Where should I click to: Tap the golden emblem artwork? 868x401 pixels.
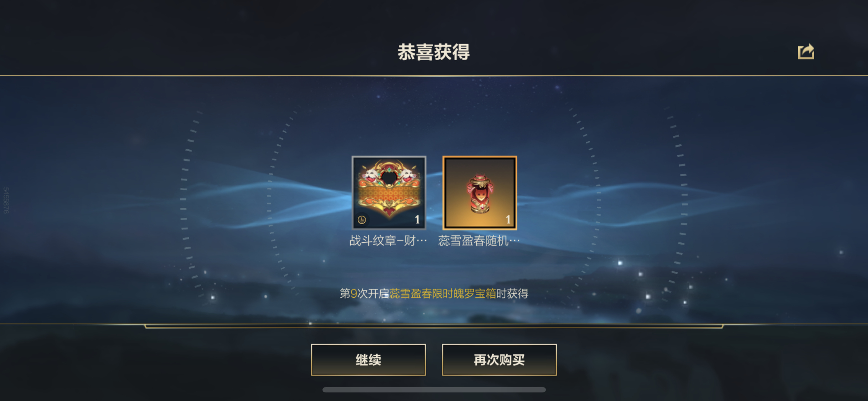coord(389,189)
